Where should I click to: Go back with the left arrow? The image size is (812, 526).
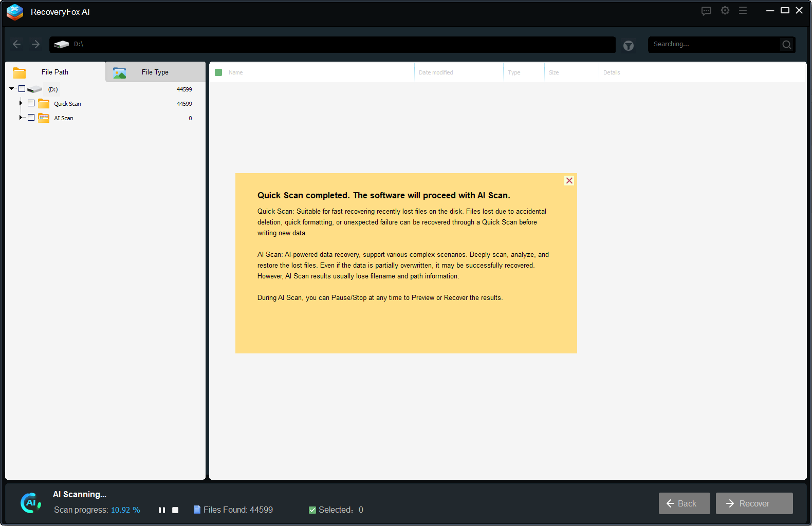point(16,44)
